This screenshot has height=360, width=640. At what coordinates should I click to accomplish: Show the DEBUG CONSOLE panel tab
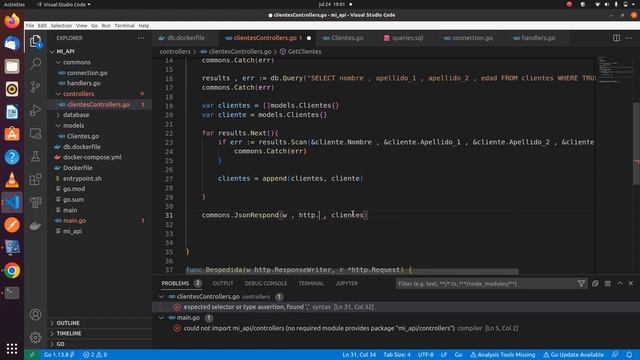point(266,283)
